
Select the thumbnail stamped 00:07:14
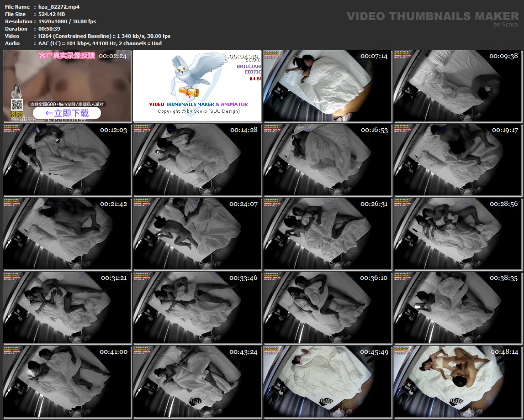pos(327,86)
